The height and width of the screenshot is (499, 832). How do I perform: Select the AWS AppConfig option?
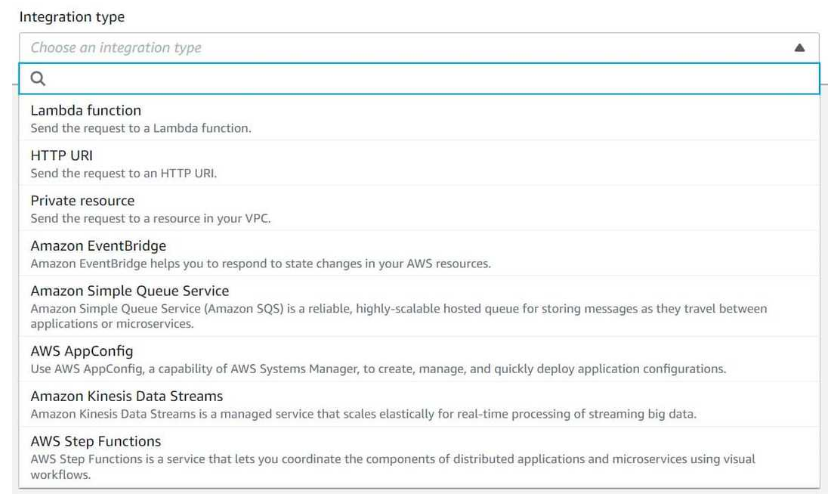[x=419, y=359]
